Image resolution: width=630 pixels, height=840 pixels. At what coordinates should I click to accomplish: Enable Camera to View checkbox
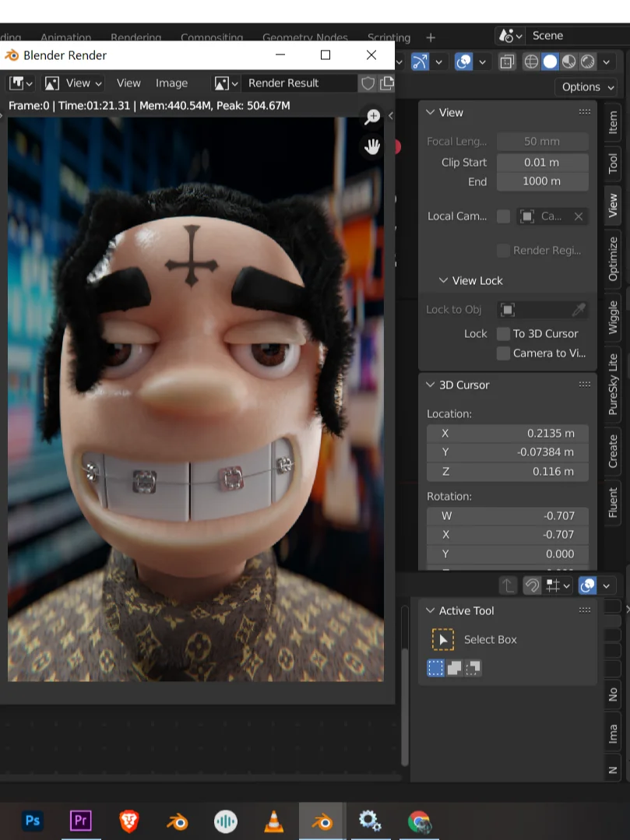pos(503,353)
